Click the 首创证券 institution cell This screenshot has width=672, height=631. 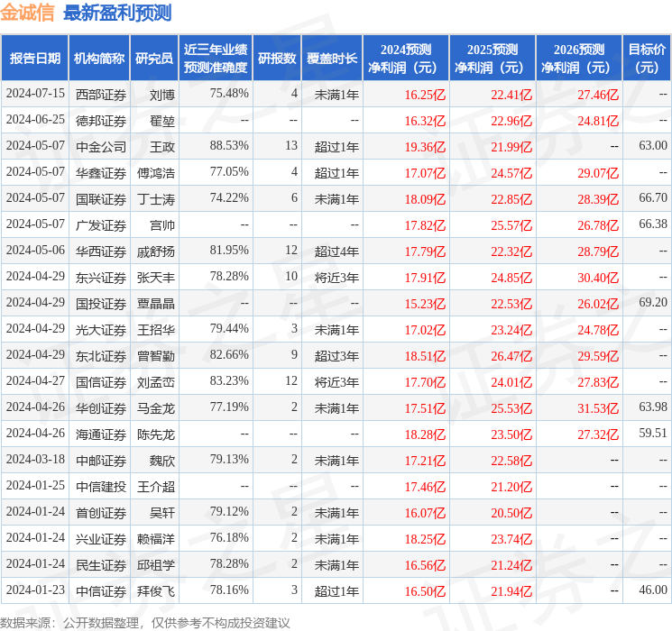101,512
